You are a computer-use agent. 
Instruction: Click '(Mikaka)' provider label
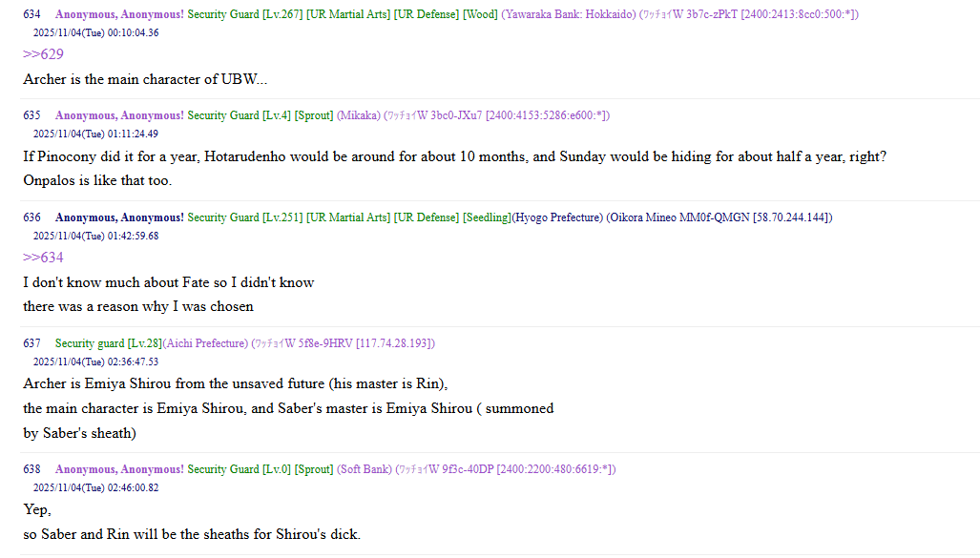pyautogui.click(x=359, y=115)
